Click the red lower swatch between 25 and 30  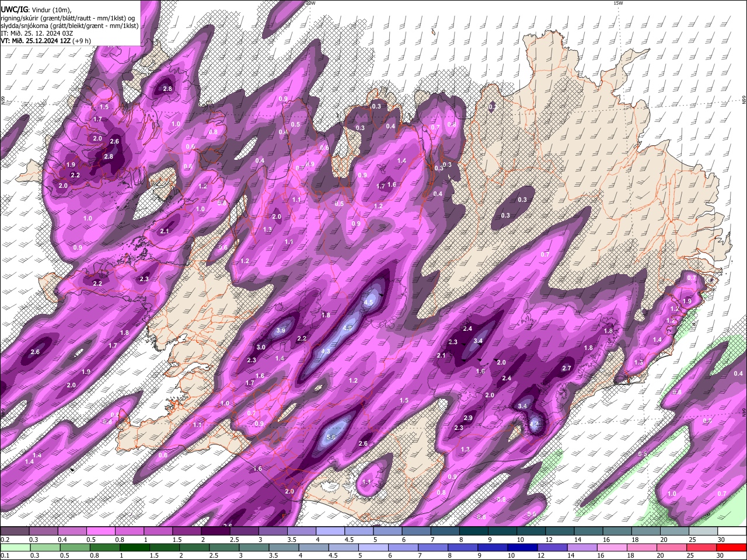point(700,547)
